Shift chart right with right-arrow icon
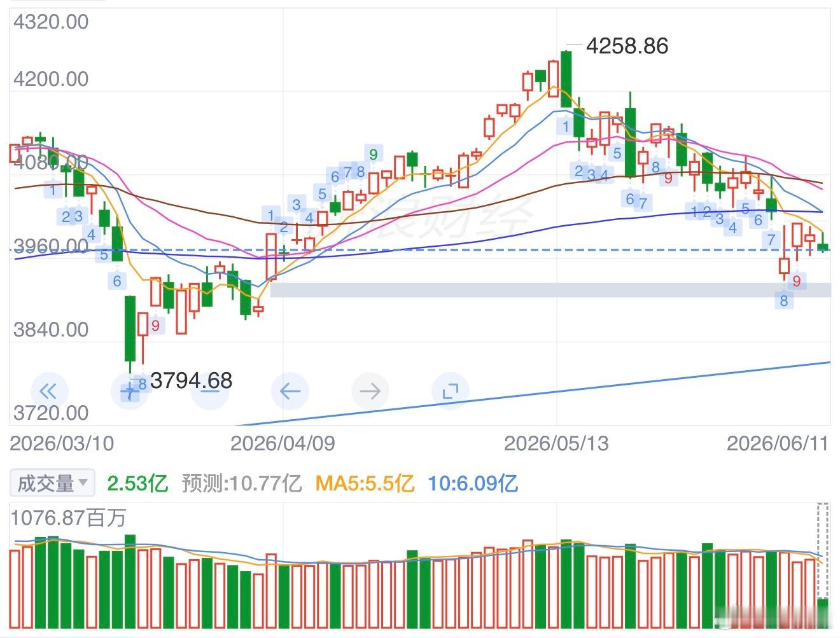840x638 pixels. tap(370, 391)
